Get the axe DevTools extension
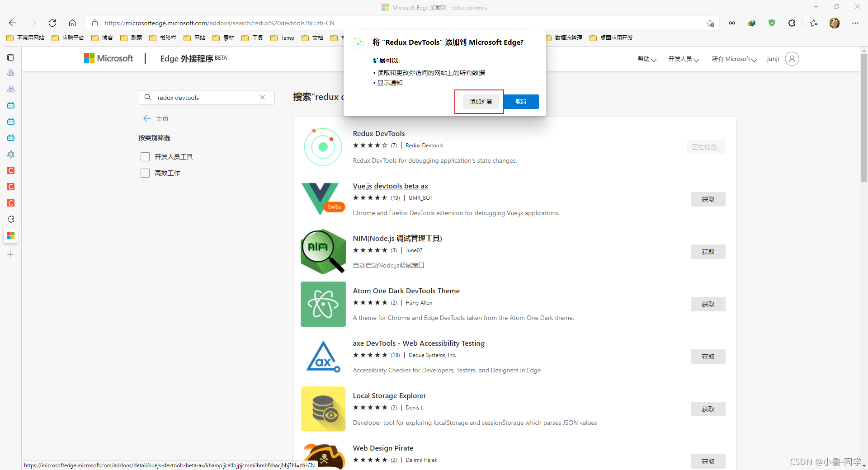This screenshot has width=868, height=470. click(x=708, y=357)
